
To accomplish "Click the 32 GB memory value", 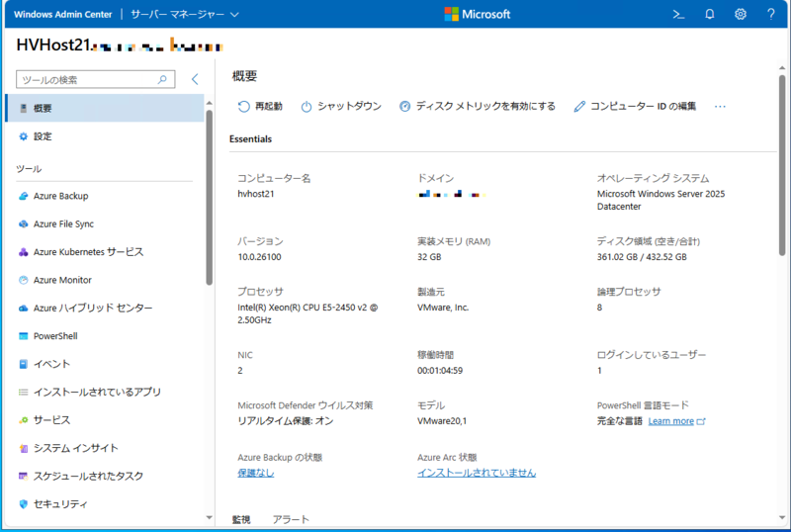I will pyautogui.click(x=429, y=257).
